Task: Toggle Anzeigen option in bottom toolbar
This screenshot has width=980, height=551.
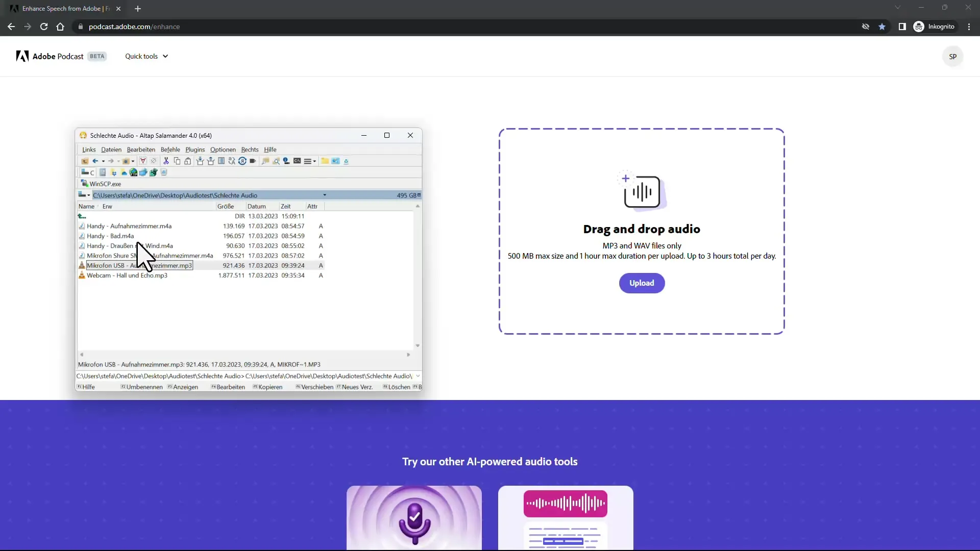Action: (x=185, y=387)
